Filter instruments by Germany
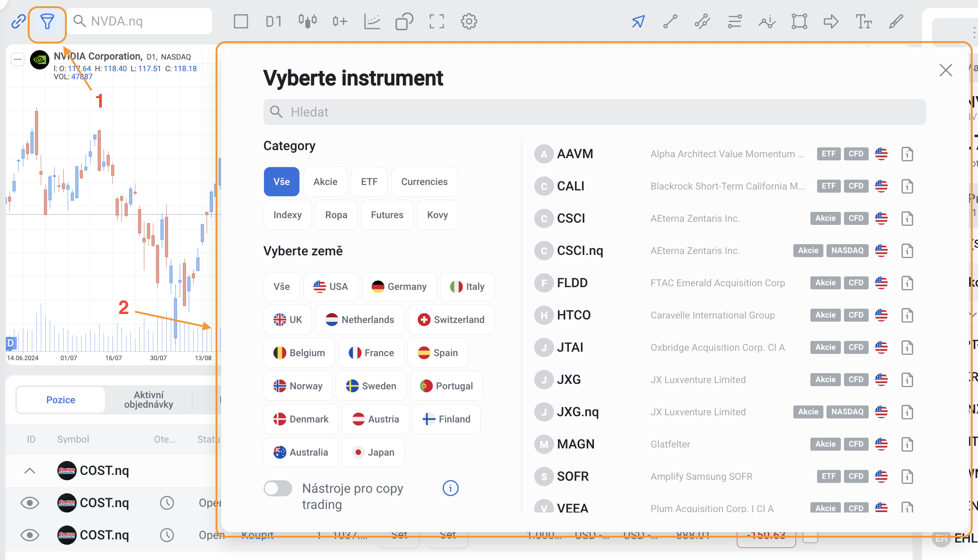The width and height of the screenshot is (978, 560). coord(399,287)
